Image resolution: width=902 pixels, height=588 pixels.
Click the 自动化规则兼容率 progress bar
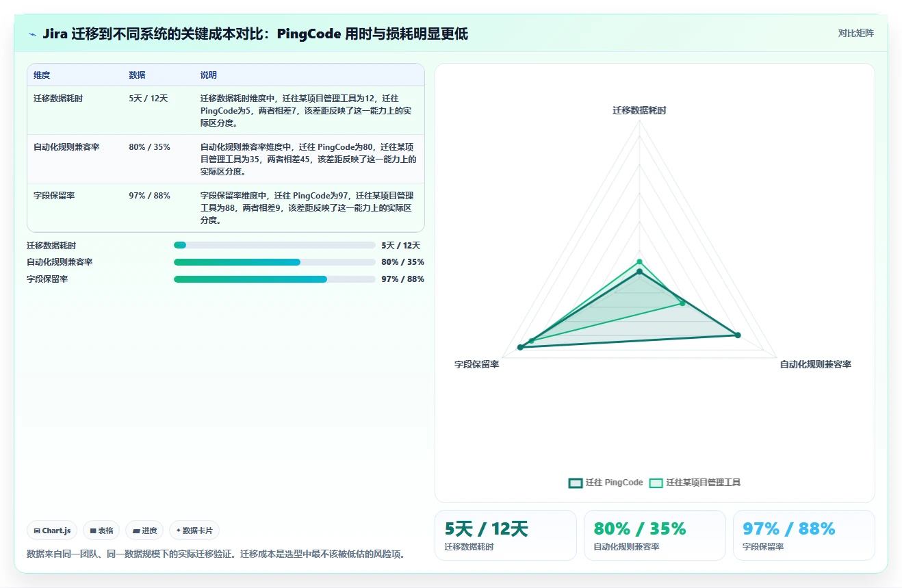[274, 262]
